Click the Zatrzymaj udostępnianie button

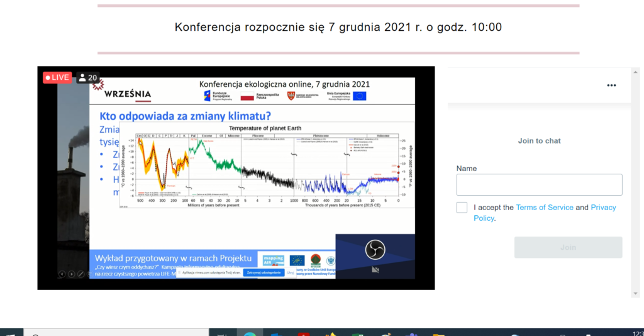(x=264, y=272)
